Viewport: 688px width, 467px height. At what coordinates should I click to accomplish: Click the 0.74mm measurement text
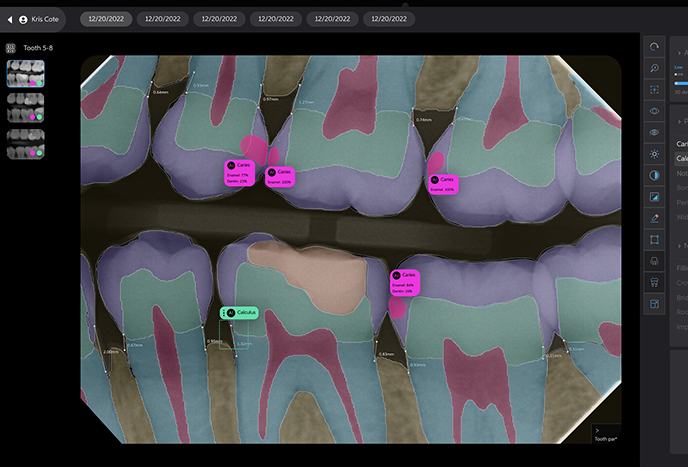coord(424,119)
